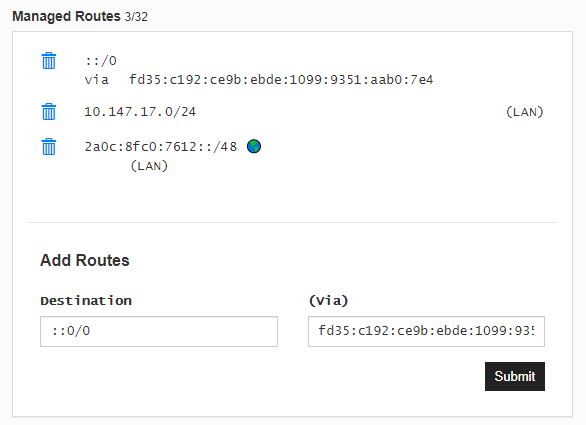Select the ::/0 route destination text
Screen dimensions: 586x425
click(x=101, y=61)
